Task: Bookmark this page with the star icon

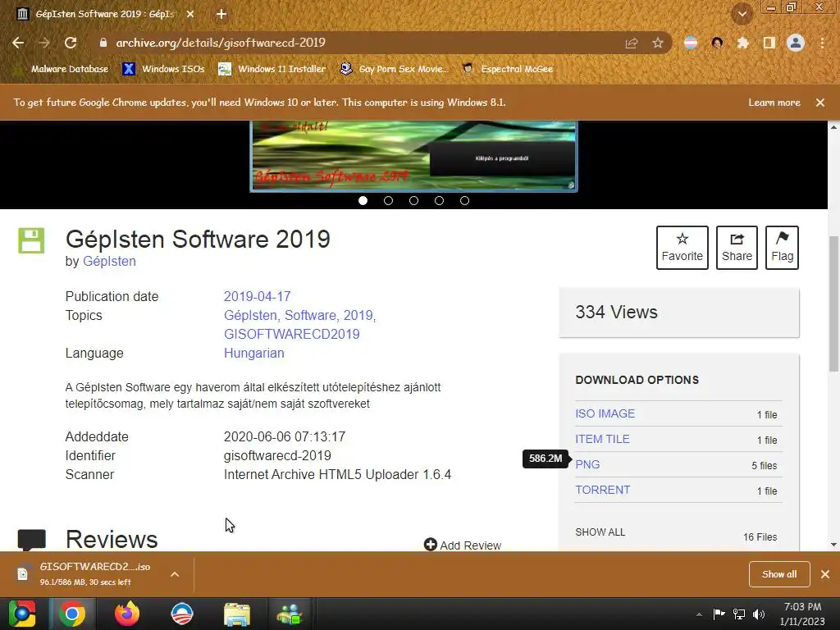Action: click(x=658, y=43)
